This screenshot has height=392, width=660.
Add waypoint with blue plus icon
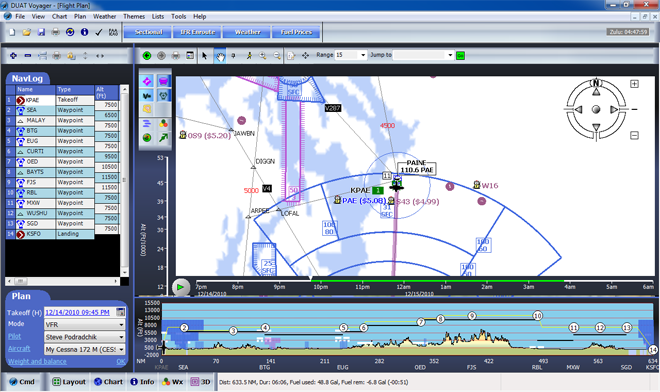coord(13,56)
